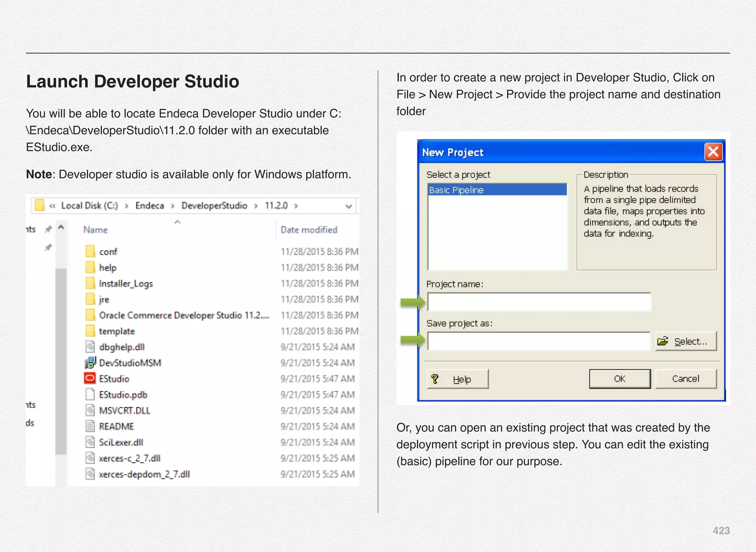Viewport: 756px width, 552px height.
Task: Click the Save project as field
Action: [x=539, y=341]
